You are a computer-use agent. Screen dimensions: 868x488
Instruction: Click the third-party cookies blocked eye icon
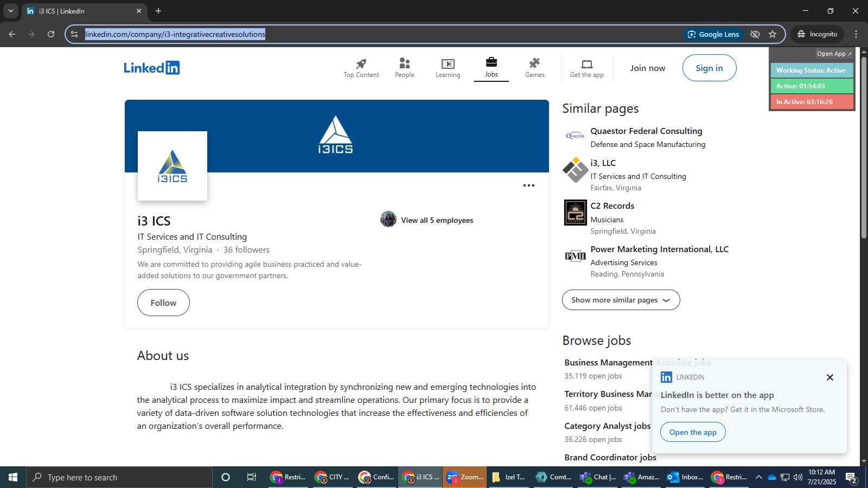click(x=755, y=34)
